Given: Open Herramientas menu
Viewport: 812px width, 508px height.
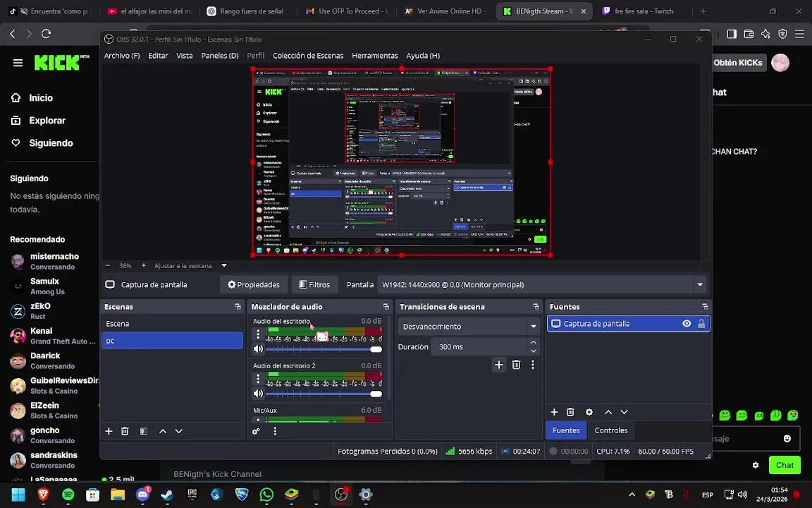Looking at the screenshot, I should [375, 56].
